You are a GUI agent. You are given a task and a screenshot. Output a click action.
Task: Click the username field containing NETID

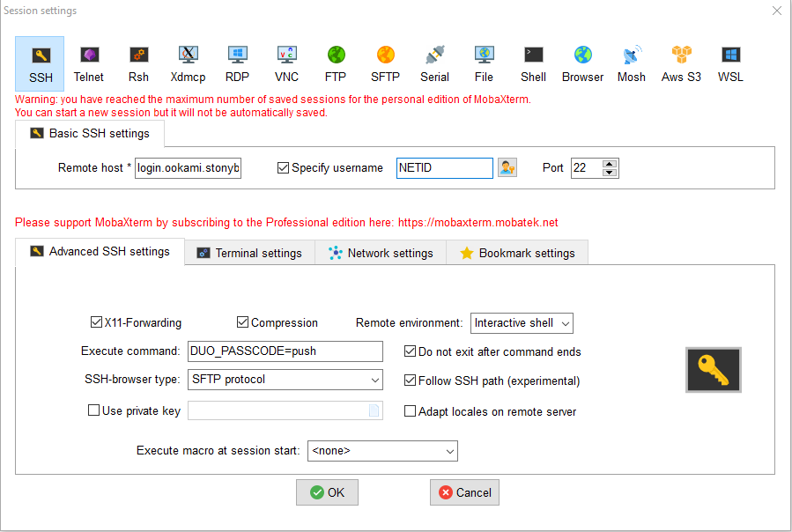click(445, 167)
